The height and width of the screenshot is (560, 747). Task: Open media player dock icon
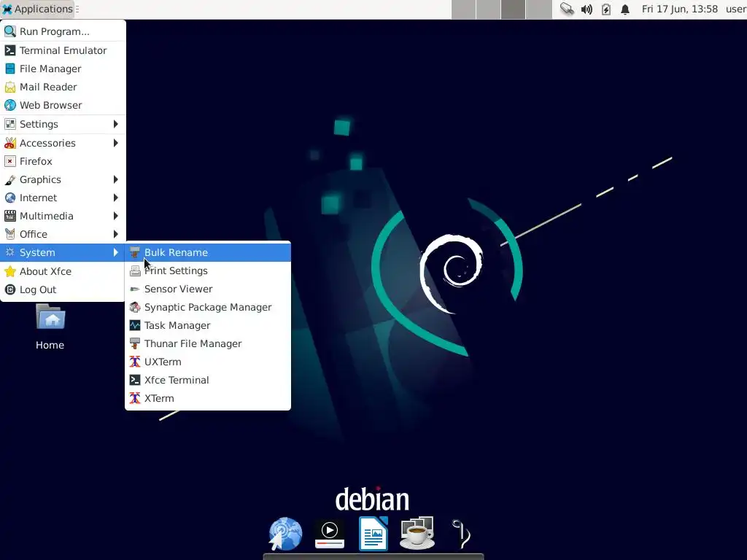point(330,534)
